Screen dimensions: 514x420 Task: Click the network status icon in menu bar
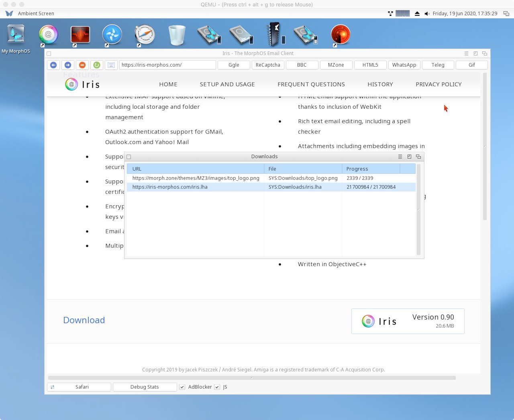tap(390, 14)
